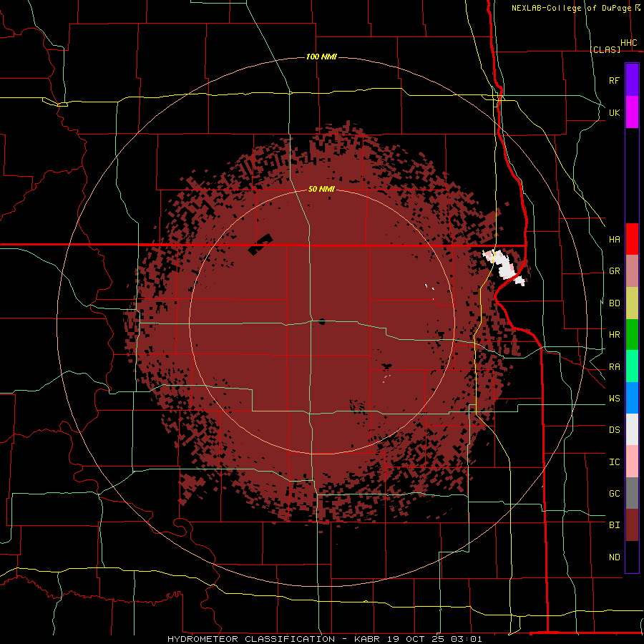The height and width of the screenshot is (644, 644).
Task: Click the 03:01 timestamp
Action: pos(467,639)
